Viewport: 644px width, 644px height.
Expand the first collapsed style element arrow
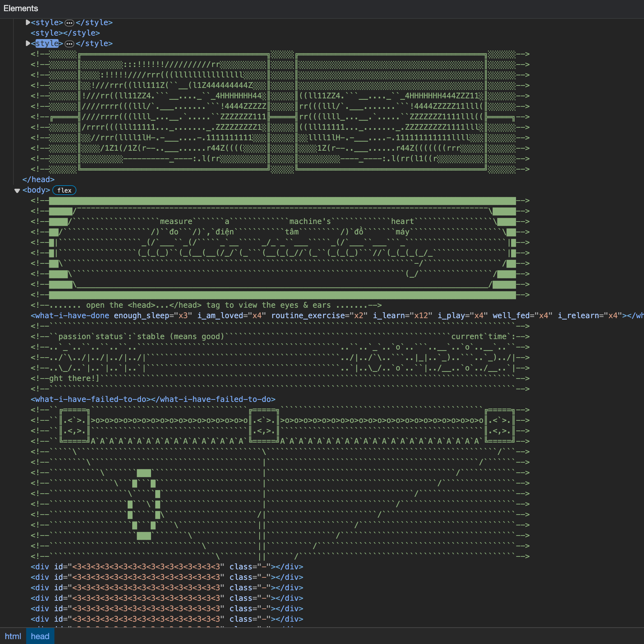(28, 23)
